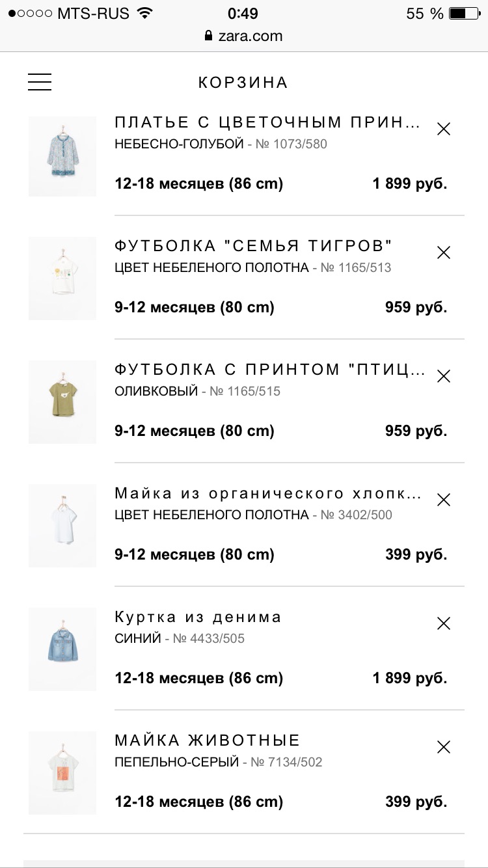Screen dimensions: 488x868
Task: Open the olive t-shirt thumbnail
Action: [x=62, y=402]
